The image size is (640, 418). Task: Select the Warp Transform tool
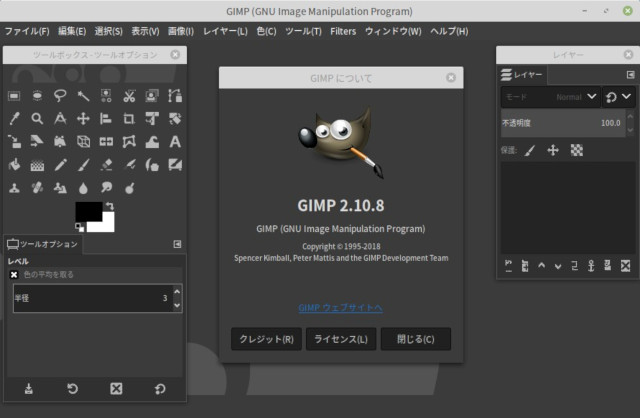pyautogui.click(x=152, y=142)
